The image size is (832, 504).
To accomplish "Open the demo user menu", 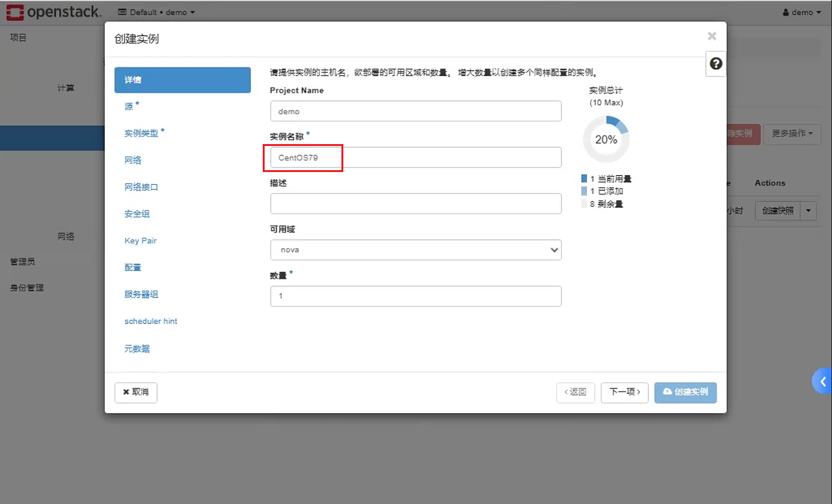I will point(802,12).
